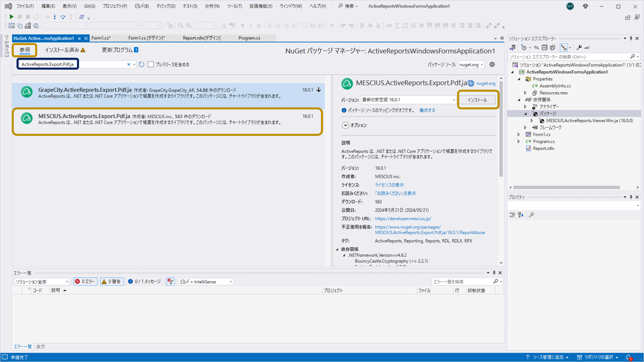Screen dimensions: 644x362
Task: Click the Step Into debug icon
Action: pyautogui.click(x=55, y=17)
